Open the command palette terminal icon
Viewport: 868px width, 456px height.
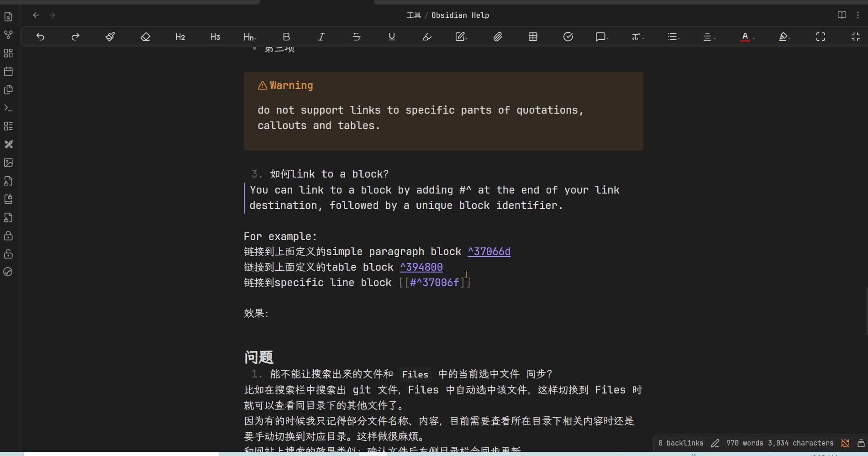point(8,108)
